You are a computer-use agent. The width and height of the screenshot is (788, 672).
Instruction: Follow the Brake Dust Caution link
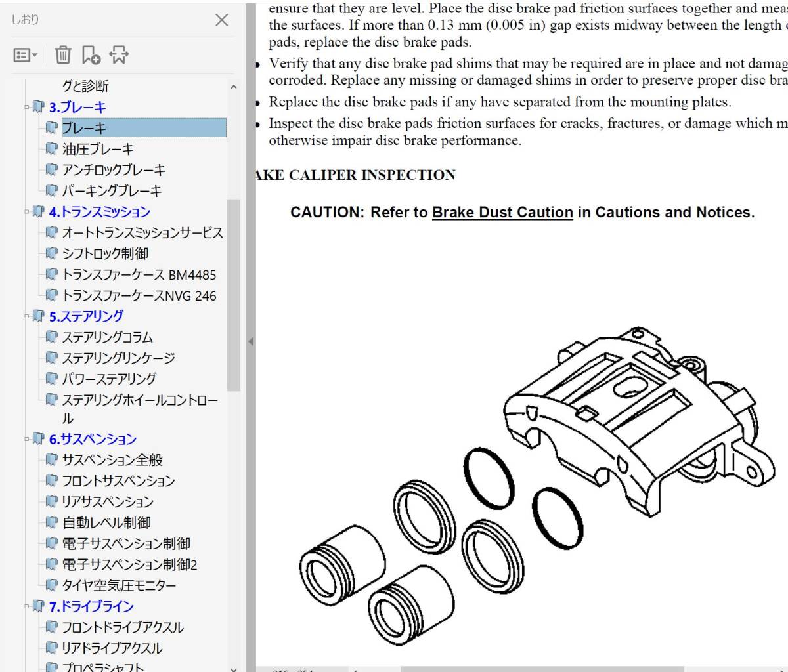pos(502,213)
